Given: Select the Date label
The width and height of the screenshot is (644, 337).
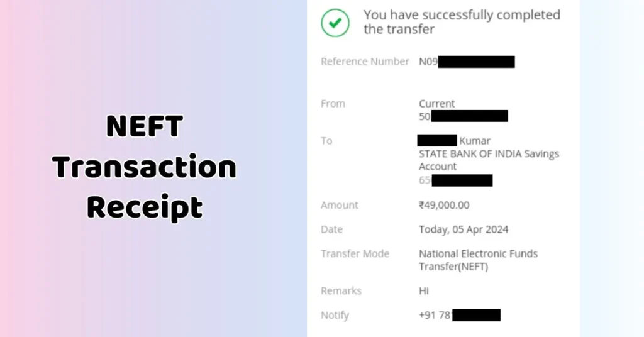Looking at the screenshot, I should [331, 229].
